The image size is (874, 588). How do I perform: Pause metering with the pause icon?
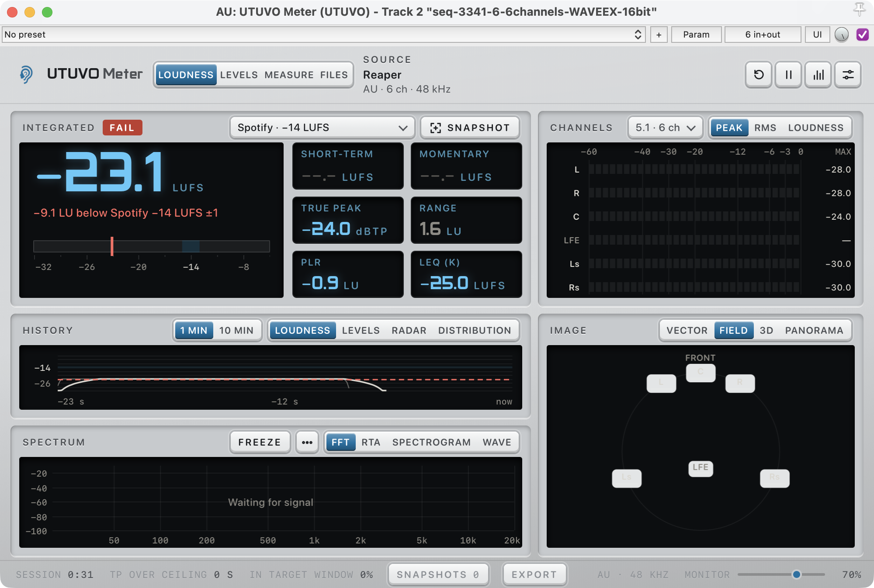788,75
